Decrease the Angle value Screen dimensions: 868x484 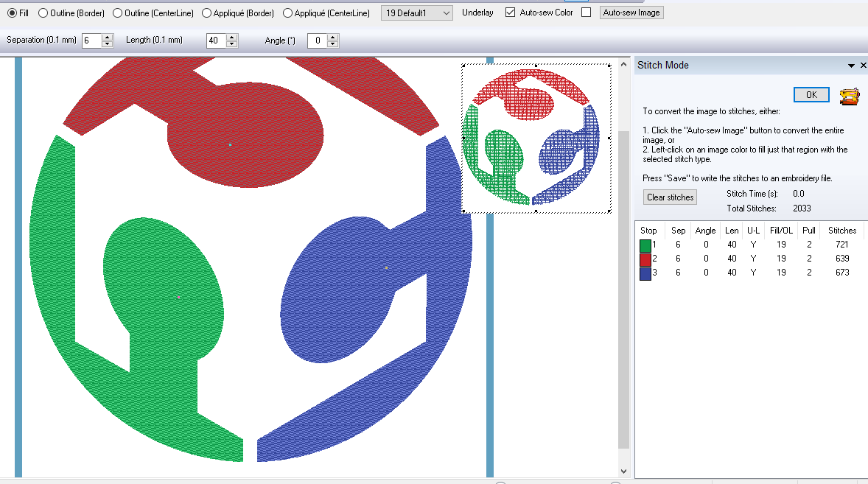tap(333, 43)
